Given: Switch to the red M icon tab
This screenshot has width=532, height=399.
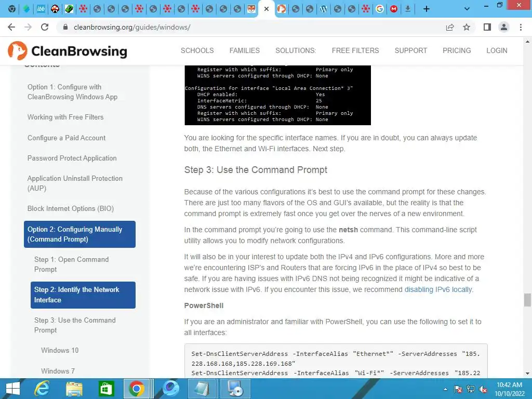Looking at the screenshot, I should [x=394, y=9].
